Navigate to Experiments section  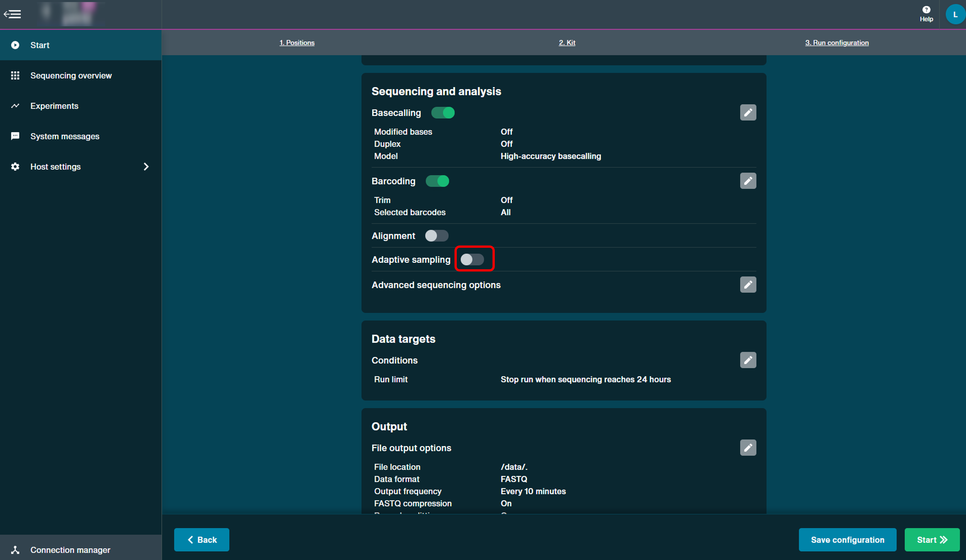pos(54,105)
